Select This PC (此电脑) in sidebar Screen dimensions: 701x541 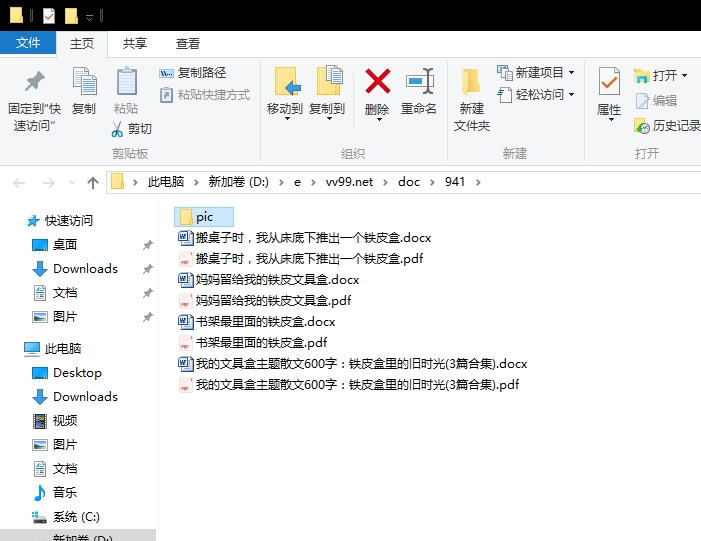click(x=52, y=348)
